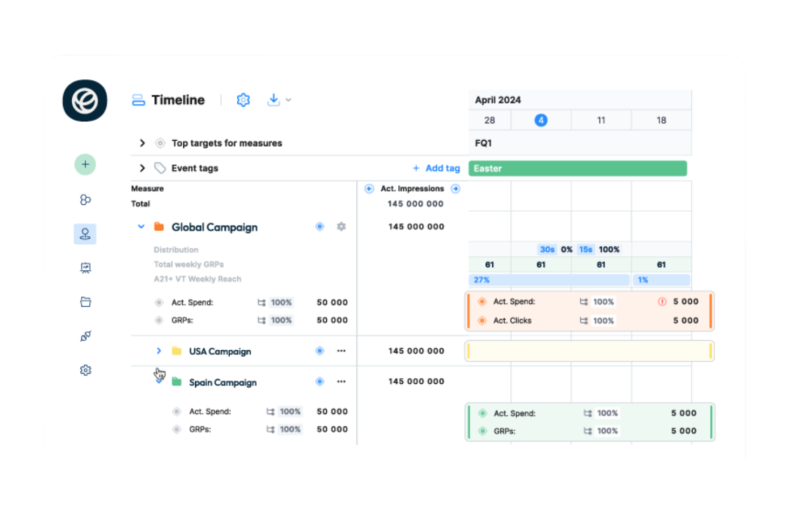Click the 30s spot length tag
This screenshot has height=532, width=798.
547,250
